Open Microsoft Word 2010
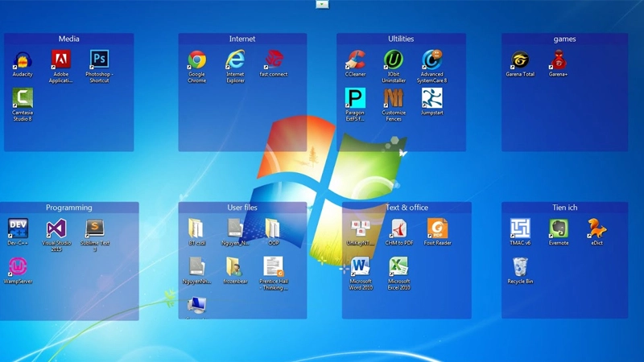This screenshot has width=644, height=362. tap(361, 267)
